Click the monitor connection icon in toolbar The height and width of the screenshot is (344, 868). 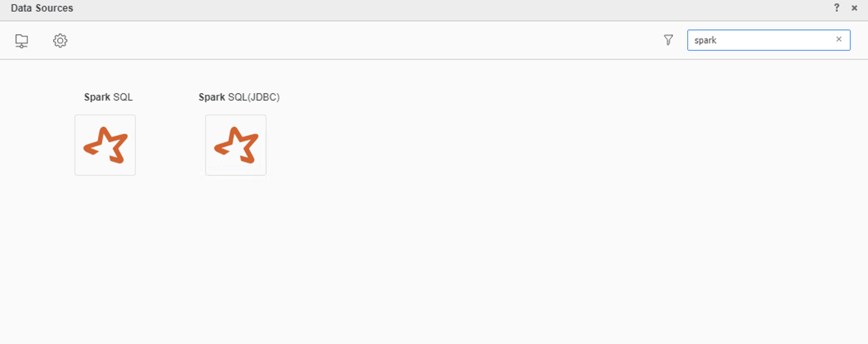(x=22, y=41)
